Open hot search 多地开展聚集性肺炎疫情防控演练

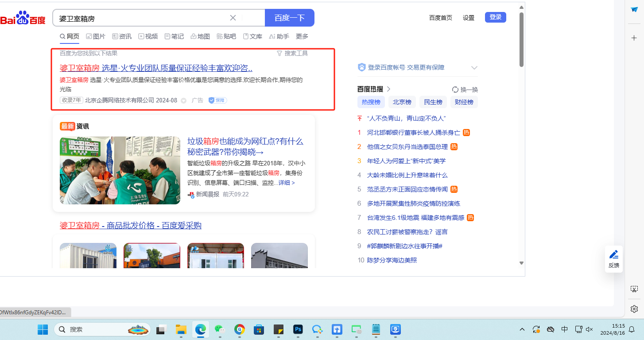click(414, 203)
